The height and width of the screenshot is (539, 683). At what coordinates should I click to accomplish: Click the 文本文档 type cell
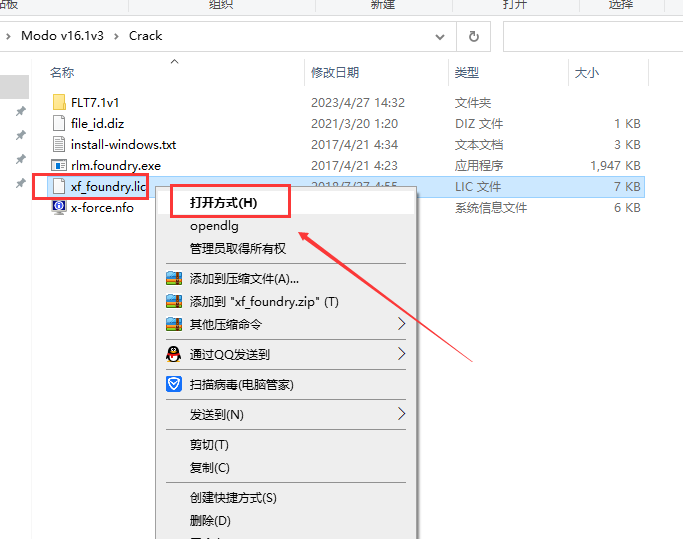[479, 145]
